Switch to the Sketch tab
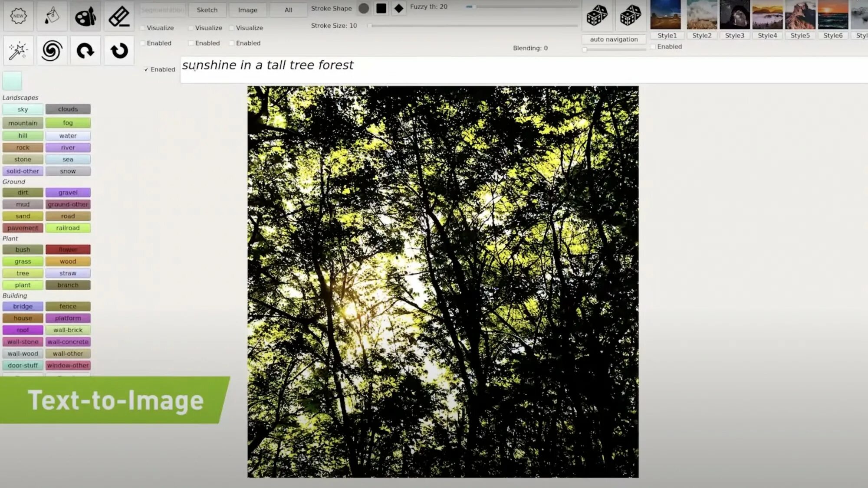868x488 pixels. click(x=206, y=9)
